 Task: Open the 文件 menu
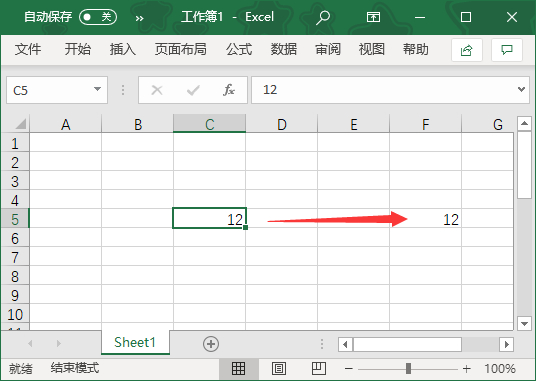click(x=28, y=50)
